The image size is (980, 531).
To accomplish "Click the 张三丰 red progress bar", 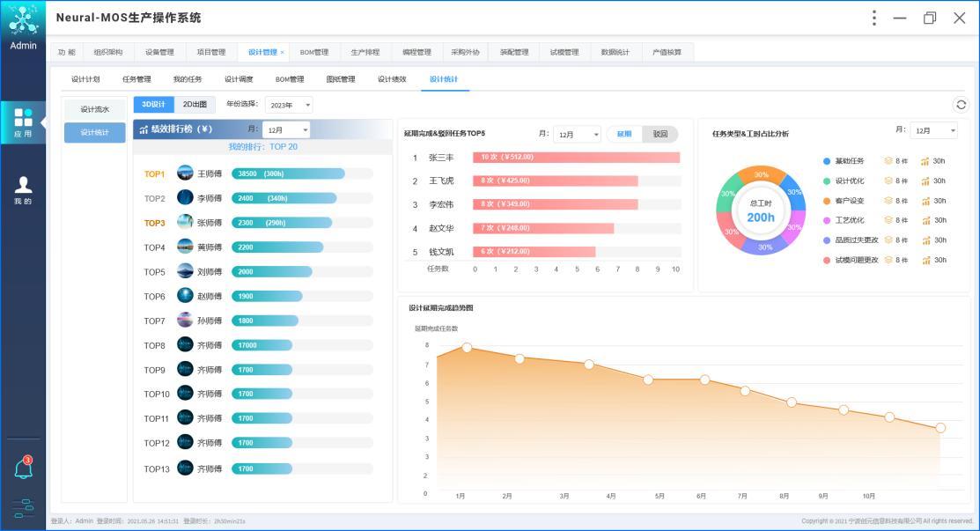I will 577,158.
